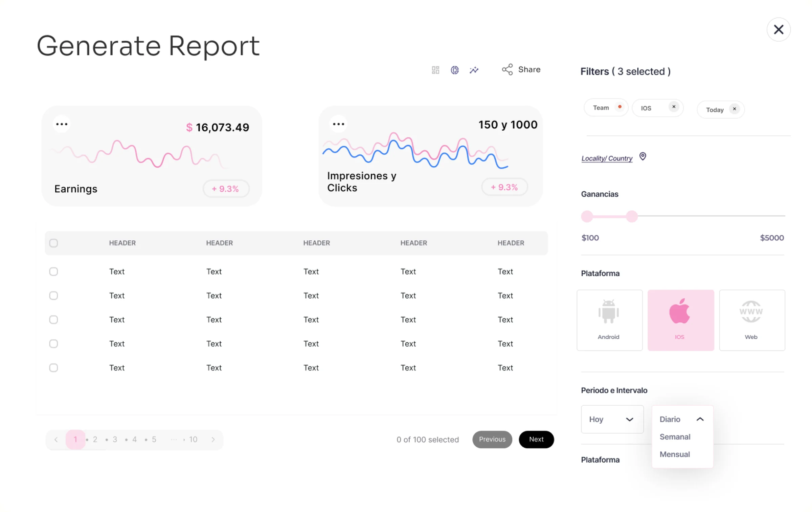This screenshot has width=812, height=512.
Task: Select Mensual from interval list
Action: click(674, 454)
